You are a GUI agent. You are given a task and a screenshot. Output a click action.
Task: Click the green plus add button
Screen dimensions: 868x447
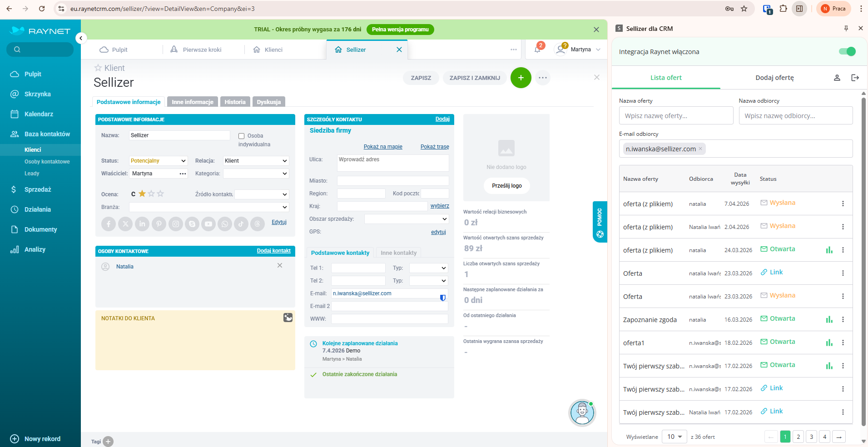coord(521,78)
